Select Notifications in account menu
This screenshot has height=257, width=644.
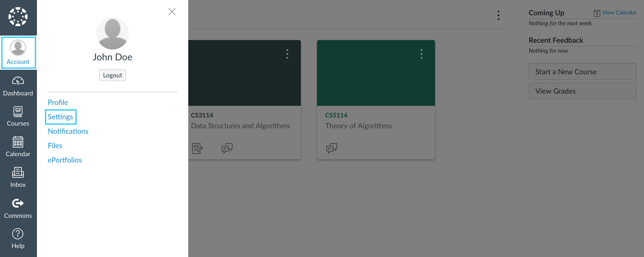pyautogui.click(x=68, y=131)
